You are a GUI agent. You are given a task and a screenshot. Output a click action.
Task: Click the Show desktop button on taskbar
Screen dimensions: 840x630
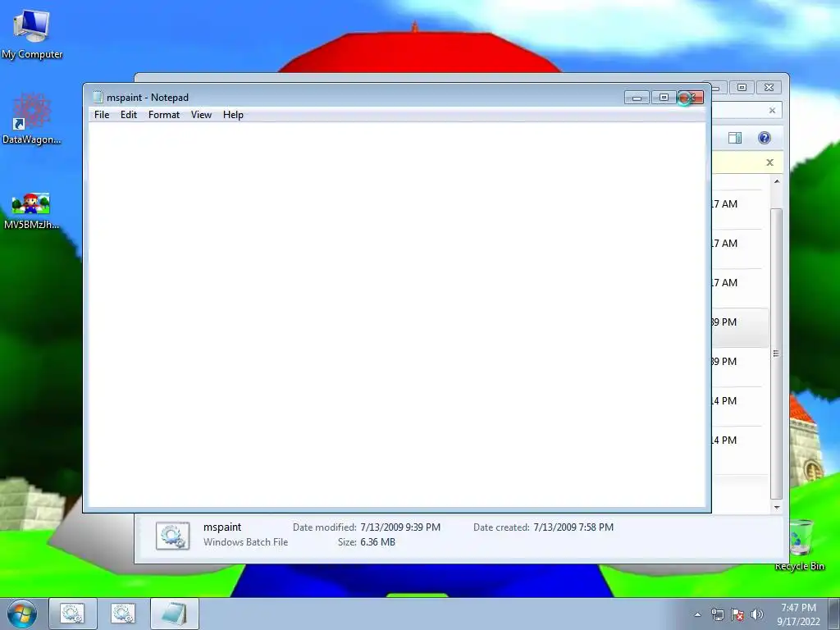pos(834,614)
